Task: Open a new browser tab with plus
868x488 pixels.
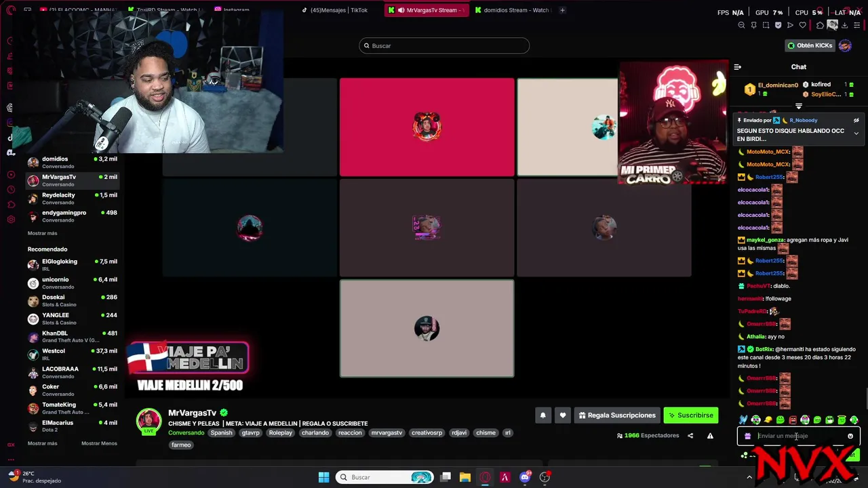Action: pos(562,10)
